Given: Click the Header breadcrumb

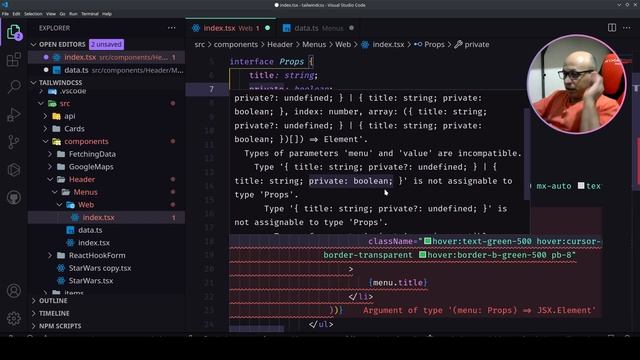Looking at the screenshot, I should (x=280, y=44).
